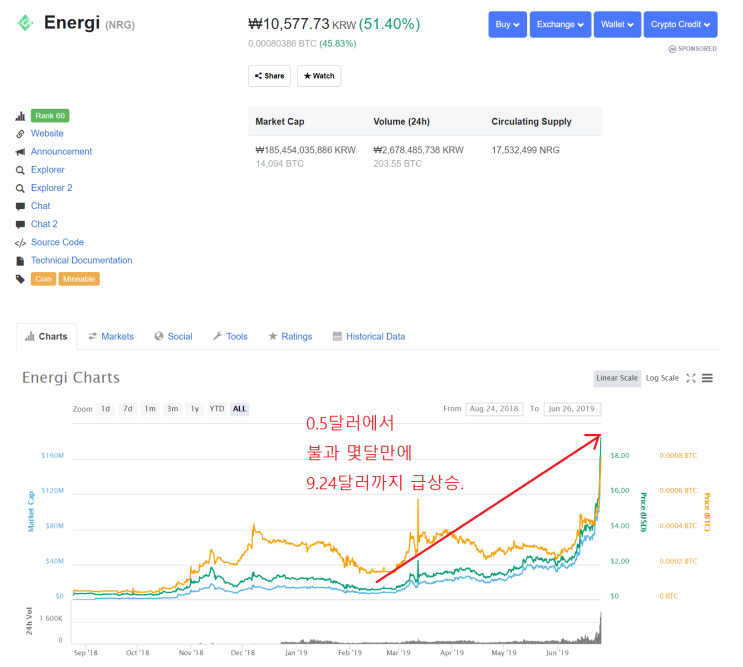Click the Price (USD) axis label
This screenshot has height=667, width=743.
click(643, 512)
